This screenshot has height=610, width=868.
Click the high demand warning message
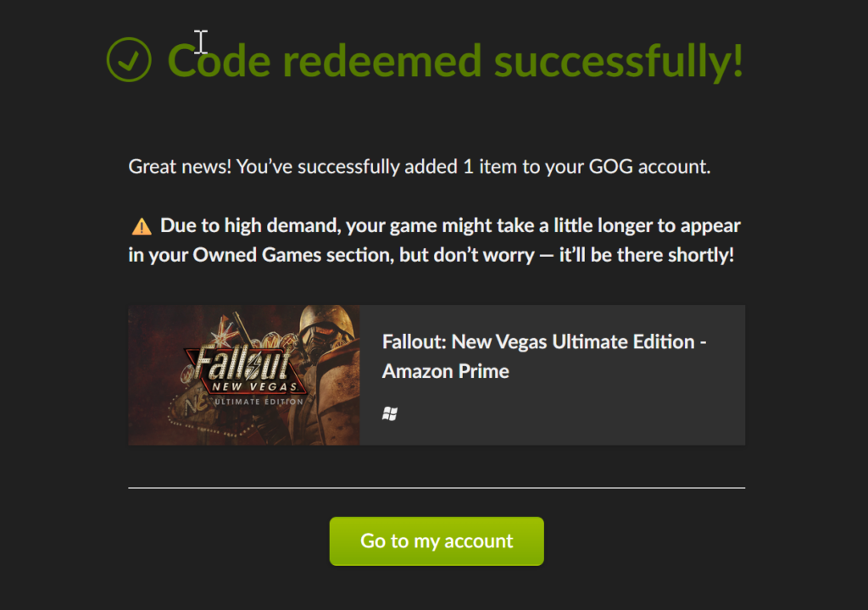[x=435, y=241]
